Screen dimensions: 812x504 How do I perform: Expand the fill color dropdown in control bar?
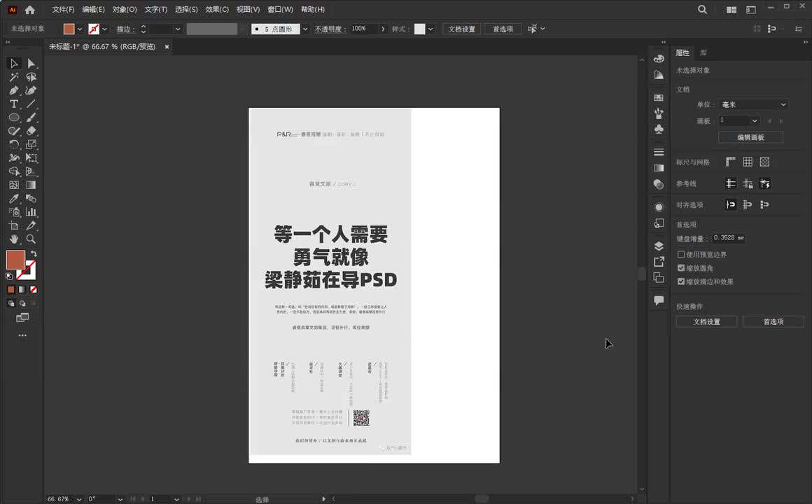pos(80,29)
